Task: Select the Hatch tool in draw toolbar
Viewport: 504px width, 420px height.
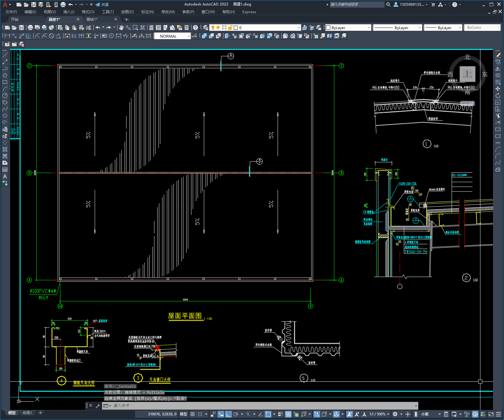Action: pyautogui.click(x=5, y=149)
